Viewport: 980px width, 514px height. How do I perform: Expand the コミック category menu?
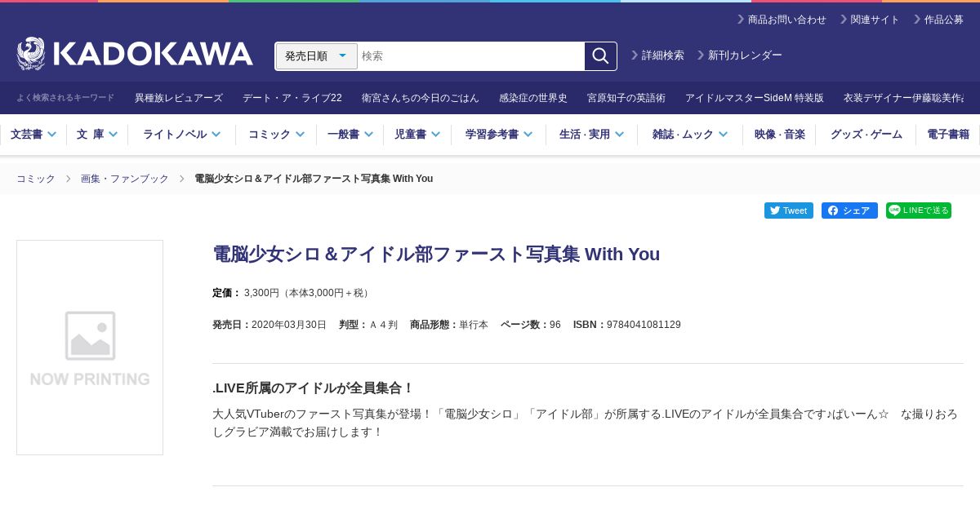pos(276,135)
